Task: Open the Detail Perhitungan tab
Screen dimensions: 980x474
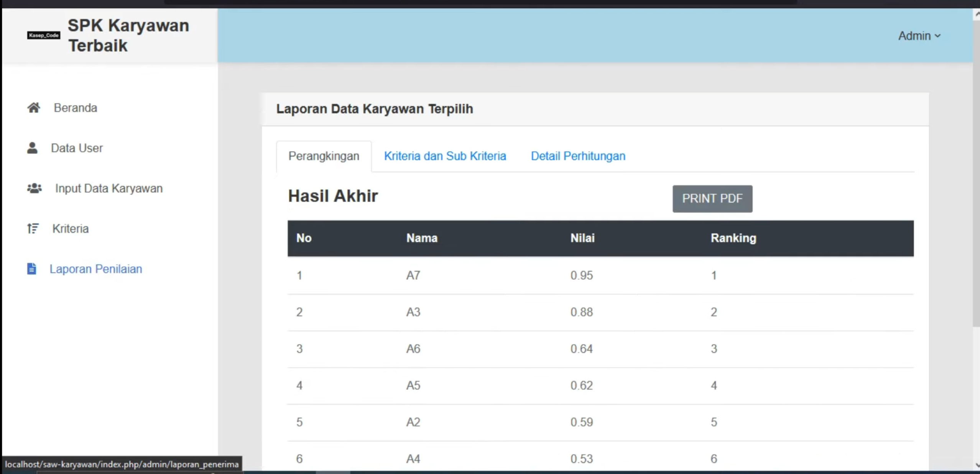Action: tap(578, 156)
